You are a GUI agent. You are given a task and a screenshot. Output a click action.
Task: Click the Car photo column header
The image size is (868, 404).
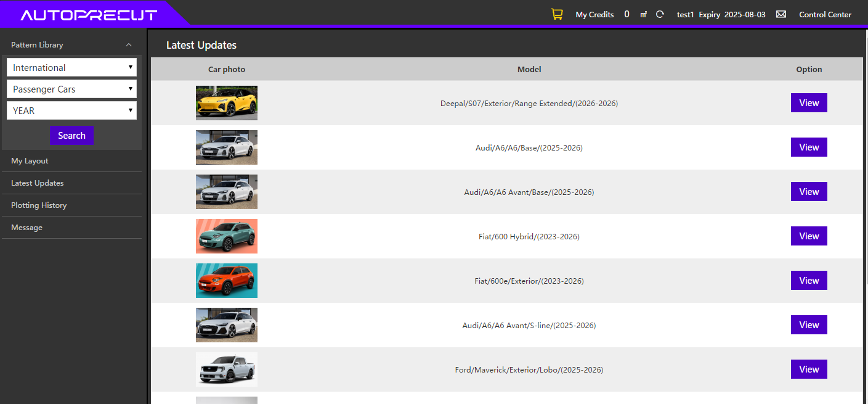227,69
